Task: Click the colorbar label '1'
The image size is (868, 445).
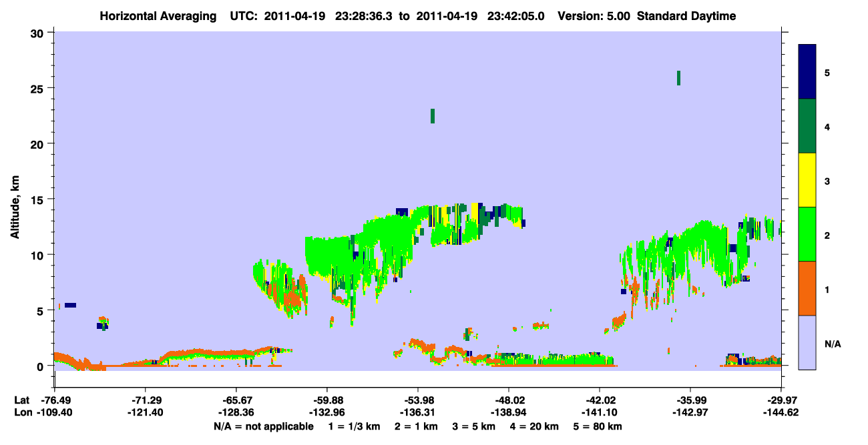Action: [827, 288]
